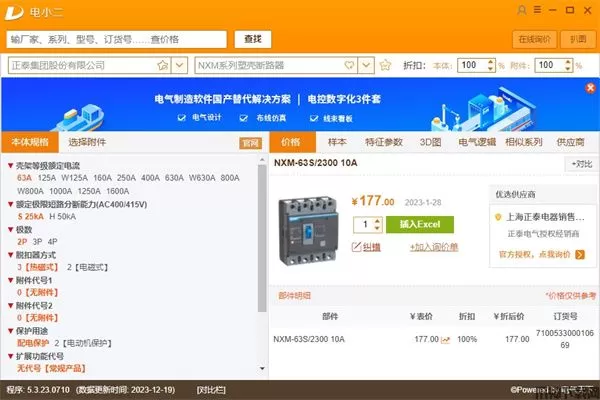Collapse the 极数 section
This screenshot has height=400, width=600.
pos(11,230)
